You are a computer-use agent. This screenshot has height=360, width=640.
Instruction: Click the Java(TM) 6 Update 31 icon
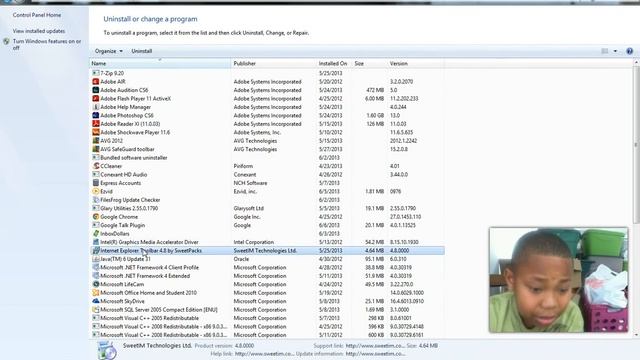point(96,259)
